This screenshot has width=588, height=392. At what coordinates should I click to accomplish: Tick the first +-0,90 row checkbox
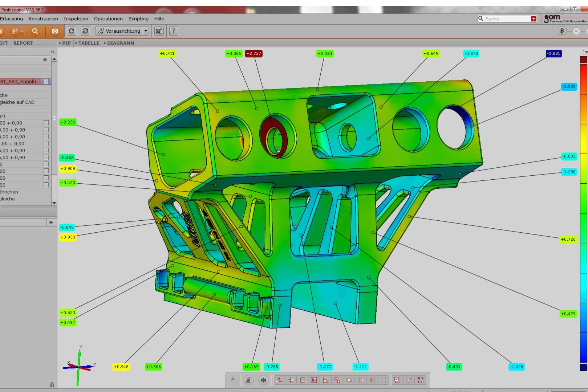point(46,123)
